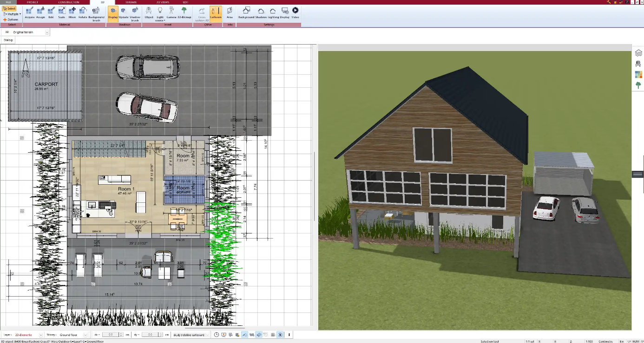Open the Storey Ground floor dropdown
Viewport: 644px width, 343px height.
click(x=85, y=335)
